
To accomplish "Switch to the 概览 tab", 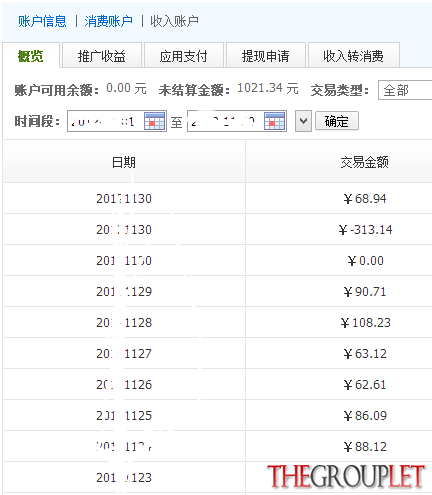I will (x=31, y=56).
